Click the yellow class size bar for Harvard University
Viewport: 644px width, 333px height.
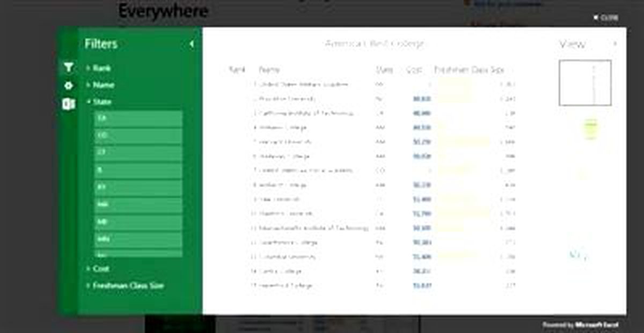coord(463,142)
